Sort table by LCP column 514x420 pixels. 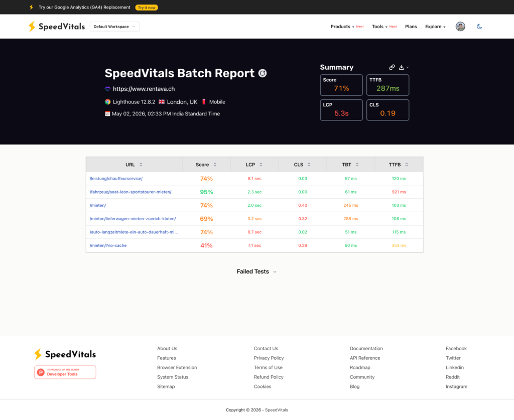254,165
